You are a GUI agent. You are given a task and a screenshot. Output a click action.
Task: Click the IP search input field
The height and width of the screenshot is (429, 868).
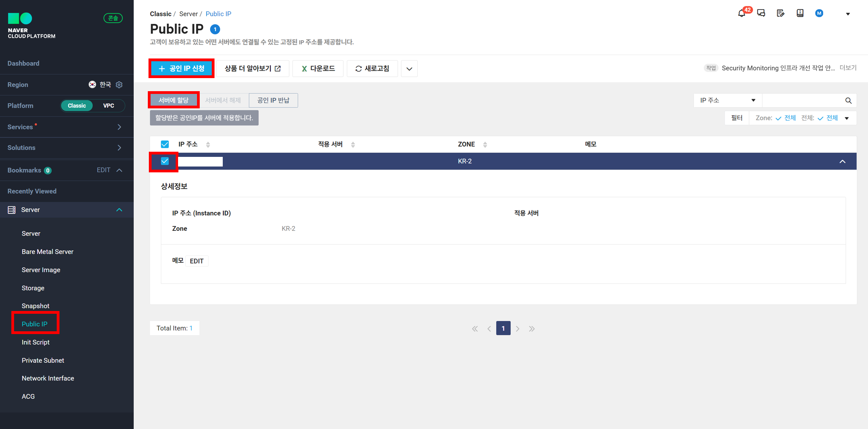(803, 100)
